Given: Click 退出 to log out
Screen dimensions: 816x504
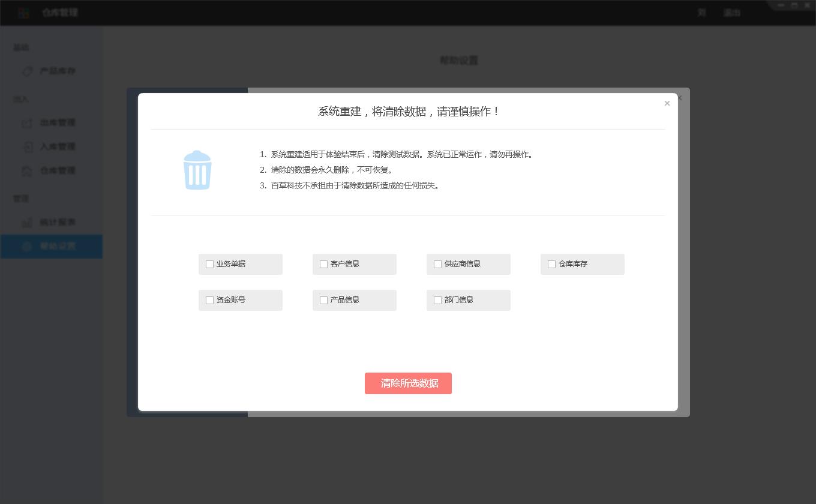Looking at the screenshot, I should coord(732,13).
